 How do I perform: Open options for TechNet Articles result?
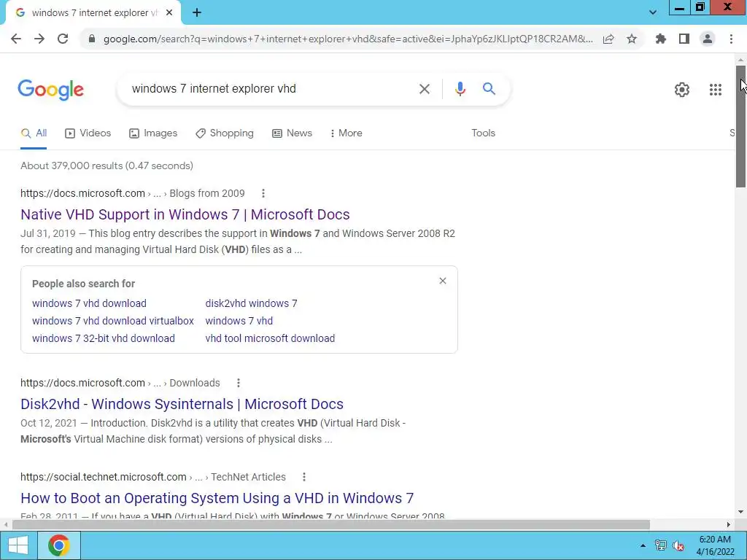click(x=304, y=477)
